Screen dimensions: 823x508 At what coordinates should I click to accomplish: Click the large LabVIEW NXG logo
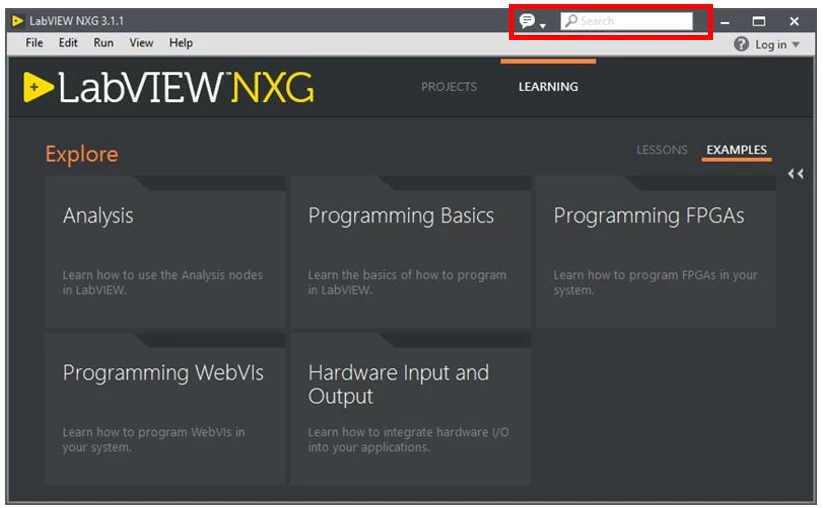point(169,87)
